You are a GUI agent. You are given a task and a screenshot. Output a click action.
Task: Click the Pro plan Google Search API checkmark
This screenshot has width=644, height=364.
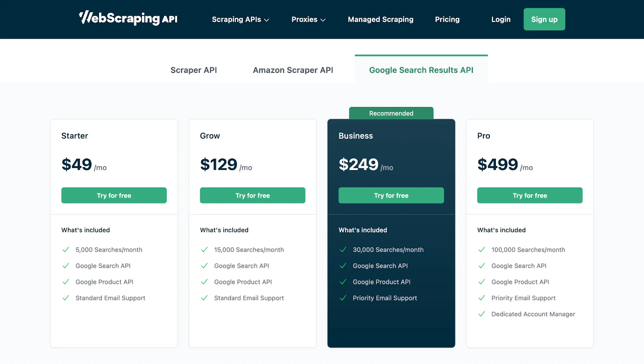pos(481,266)
